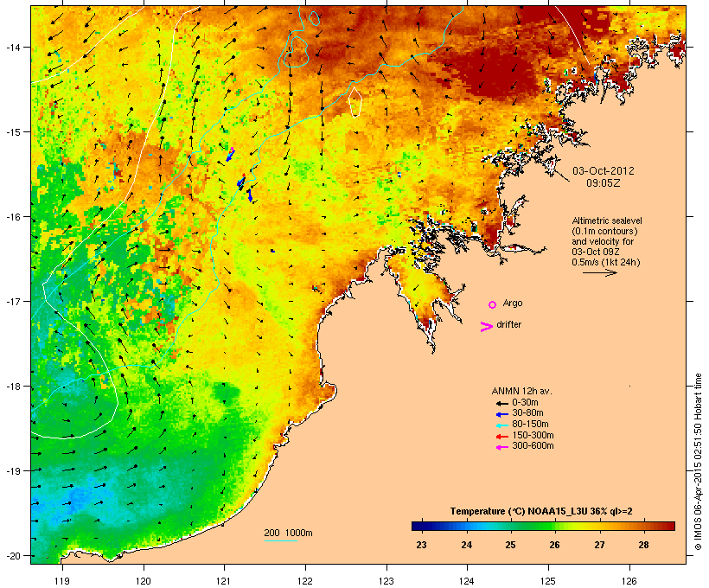Click the colorbar tick label 28

(x=643, y=545)
